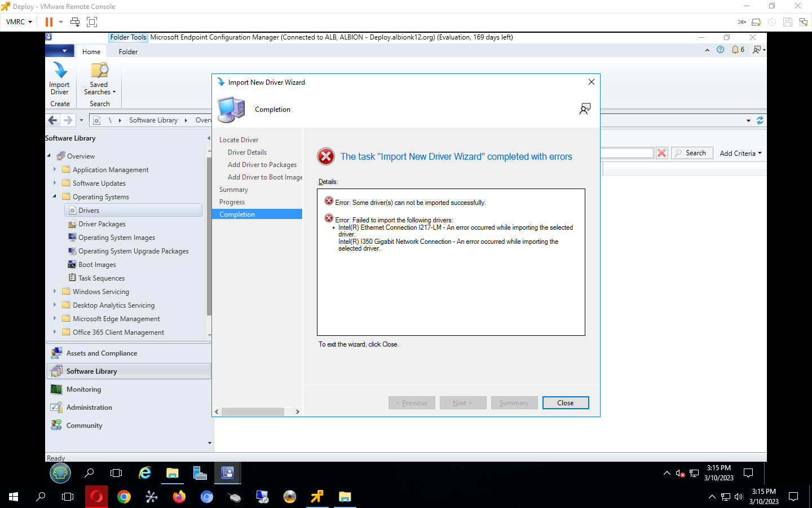Expand Application Management folder
The image size is (812, 508).
click(55, 169)
